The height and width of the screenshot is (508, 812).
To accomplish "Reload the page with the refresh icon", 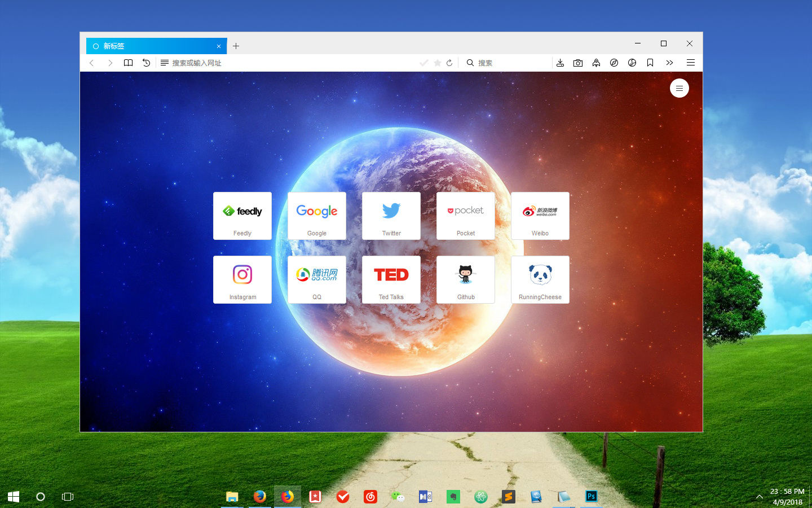I will click(449, 63).
